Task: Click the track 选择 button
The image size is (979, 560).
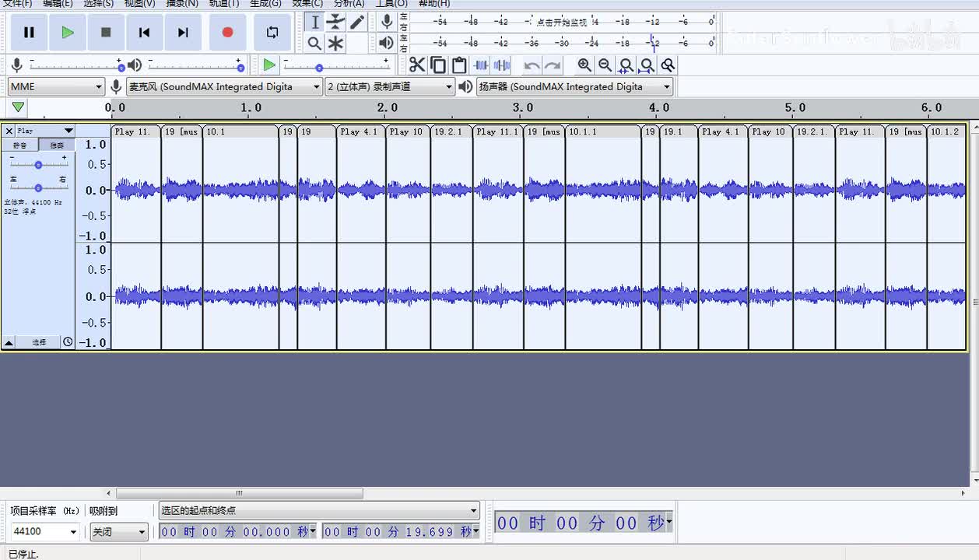Action: point(38,342)
